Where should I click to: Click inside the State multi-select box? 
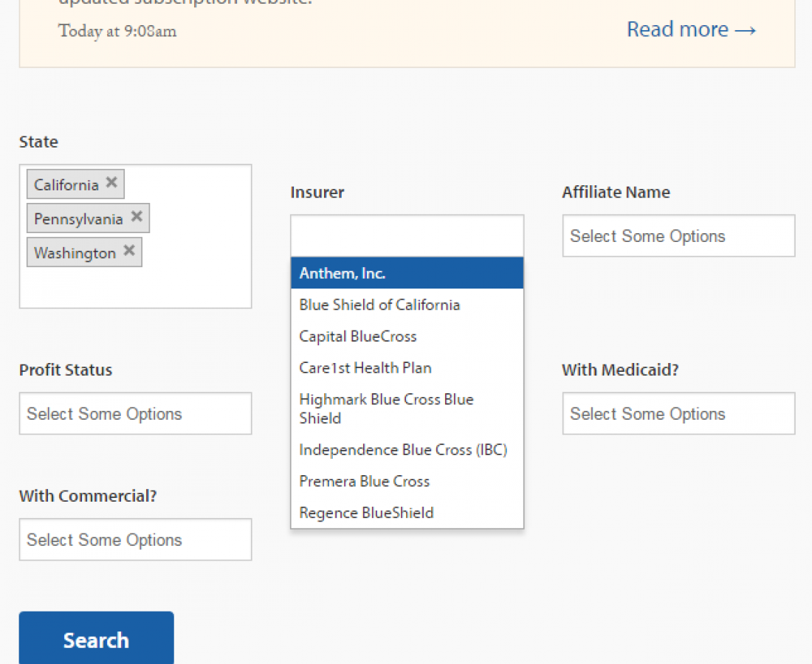pos(135,236)
